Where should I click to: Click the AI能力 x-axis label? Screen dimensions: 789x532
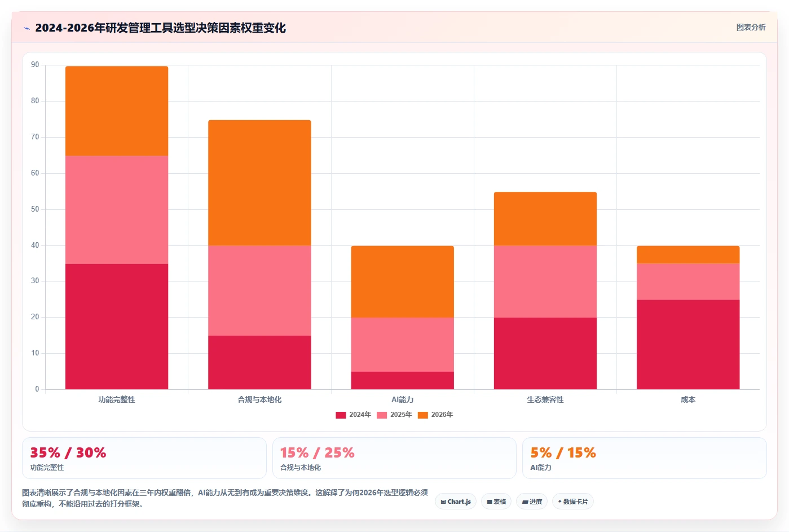click(403, 399)
